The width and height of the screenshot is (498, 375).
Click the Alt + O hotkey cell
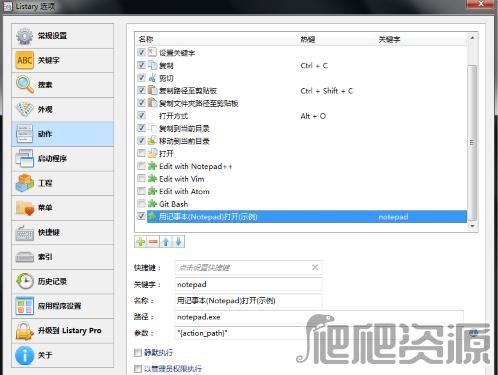[313, 116]
